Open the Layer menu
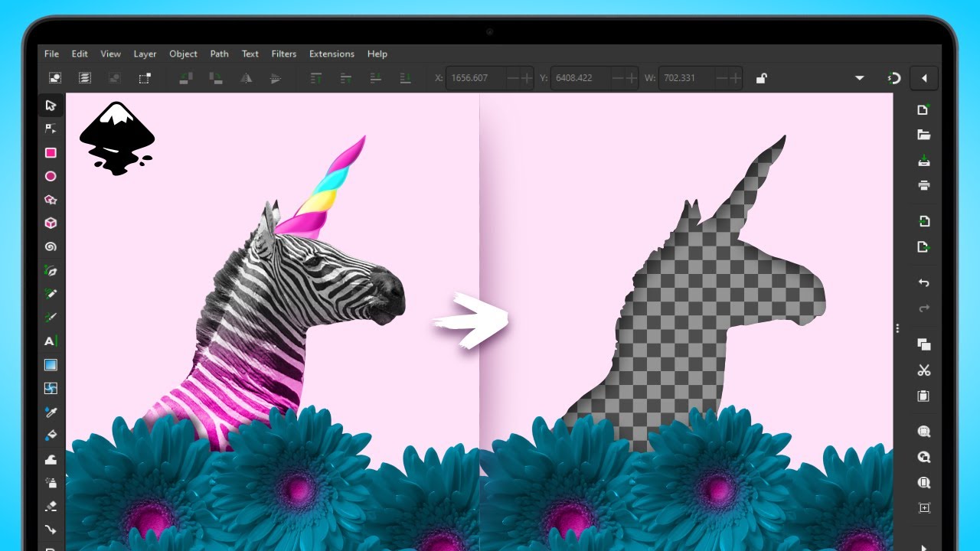This screenshot has width=980, height=551. (x=145, y=54)
